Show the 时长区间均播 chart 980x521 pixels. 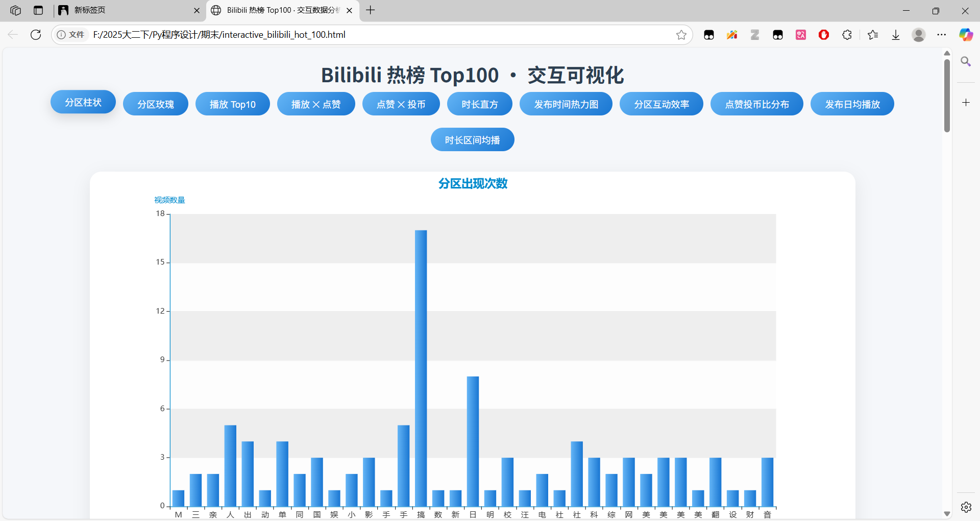(473, 140)
